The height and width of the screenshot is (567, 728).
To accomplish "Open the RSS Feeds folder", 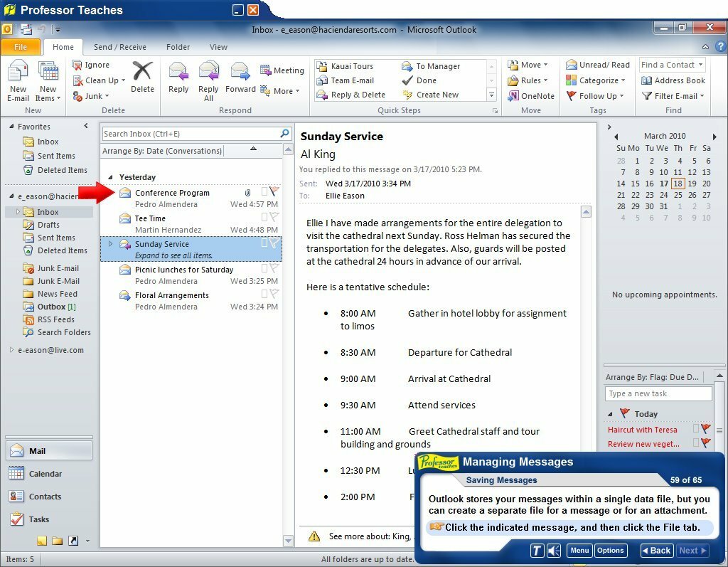I will [x=49, y=319].
